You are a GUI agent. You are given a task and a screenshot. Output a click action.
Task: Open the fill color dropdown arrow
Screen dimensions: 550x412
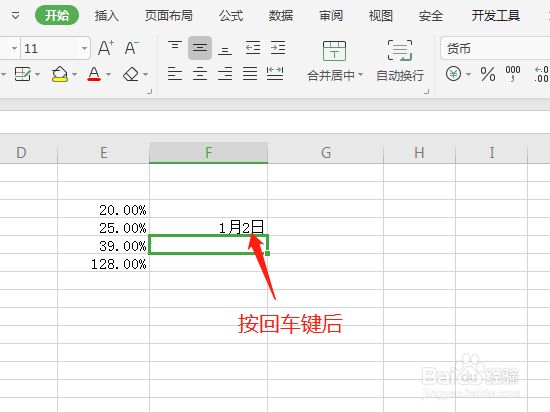74,74
